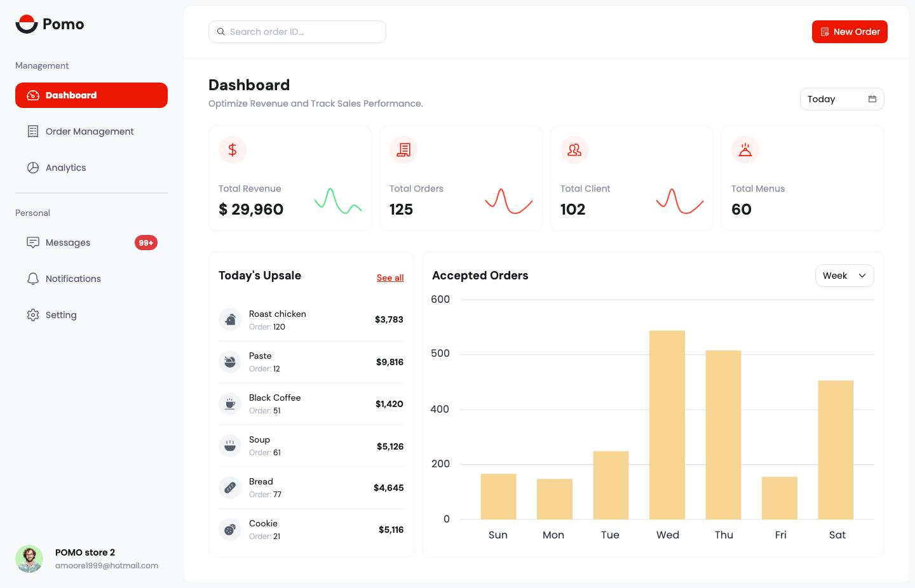Click the Pomo logo icon
Screen dimensions: 915x588
pos(27,24)
